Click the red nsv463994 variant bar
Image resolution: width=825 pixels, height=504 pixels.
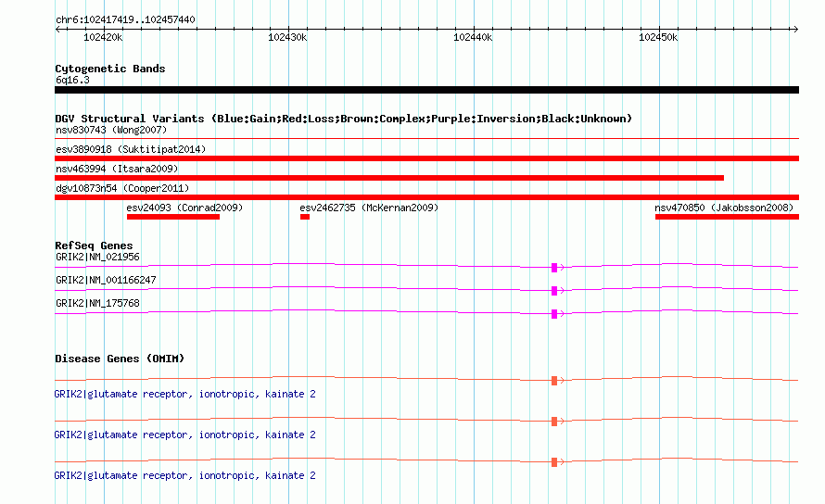(389, 178)
